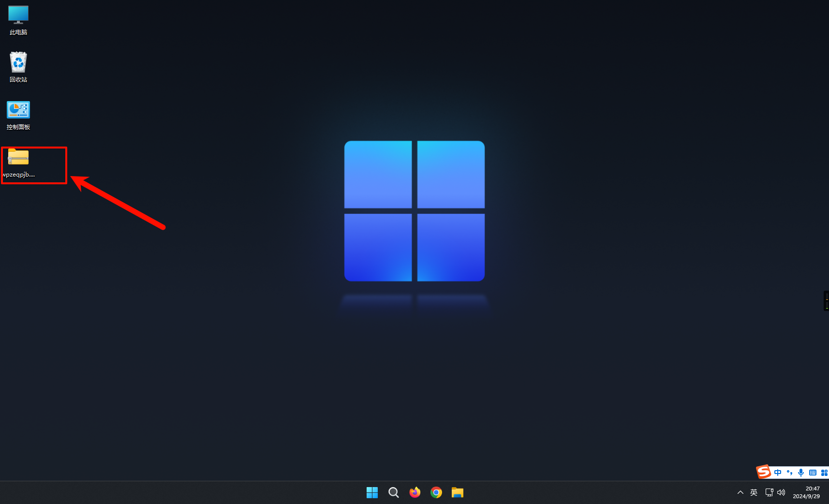Select the 此电脑 desktop icon
Image resolution: width=829 pixels, height=504 pixels.
(18, 20)
